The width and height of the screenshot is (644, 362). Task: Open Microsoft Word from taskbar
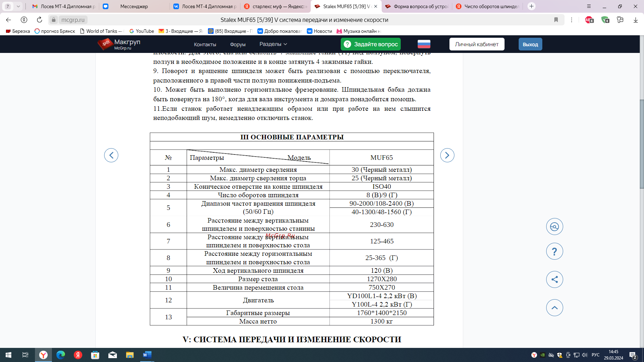[x=147, y=355]
